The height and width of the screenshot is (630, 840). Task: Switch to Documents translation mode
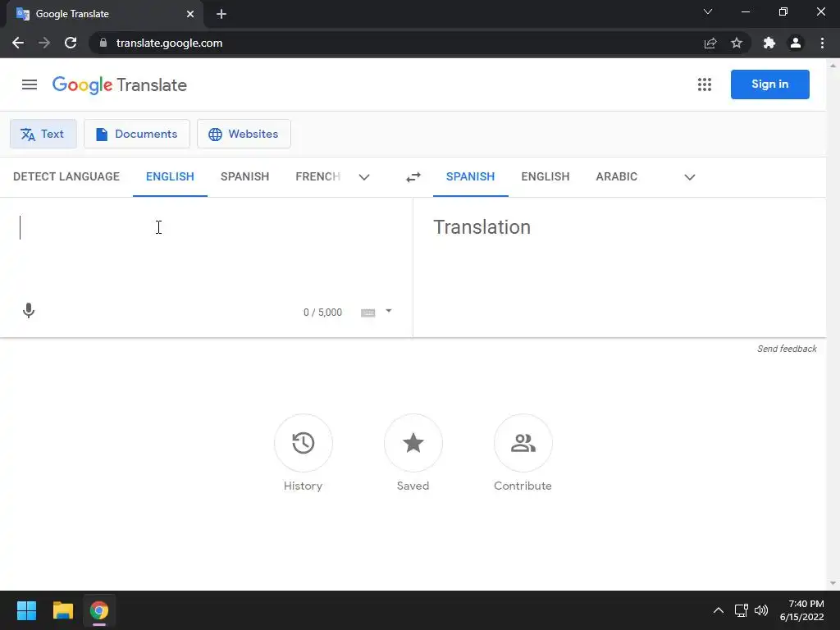pos(137,134)
